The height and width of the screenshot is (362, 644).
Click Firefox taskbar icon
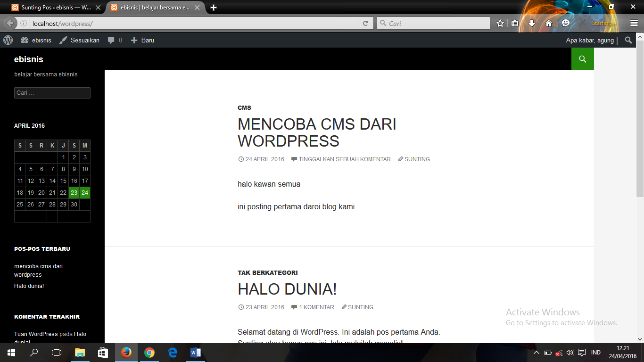click(126, 353)
